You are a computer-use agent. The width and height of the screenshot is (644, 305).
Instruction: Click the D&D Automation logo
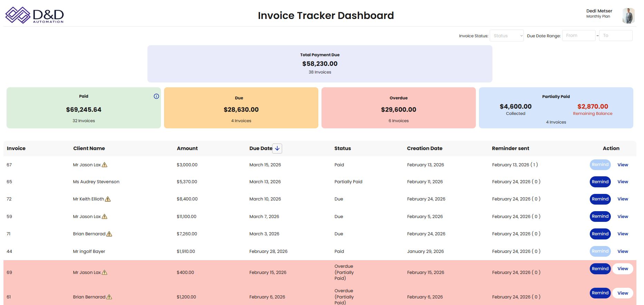(x=35, y=16)
